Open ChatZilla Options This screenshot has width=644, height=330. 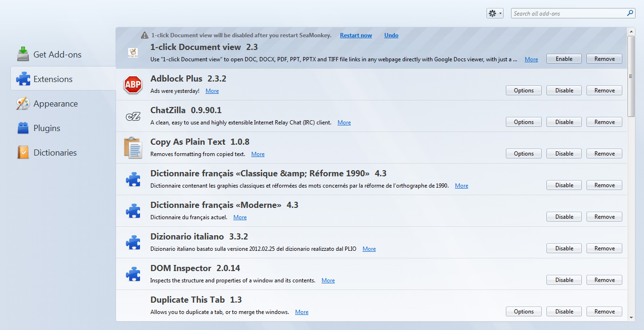pos(524,122)
